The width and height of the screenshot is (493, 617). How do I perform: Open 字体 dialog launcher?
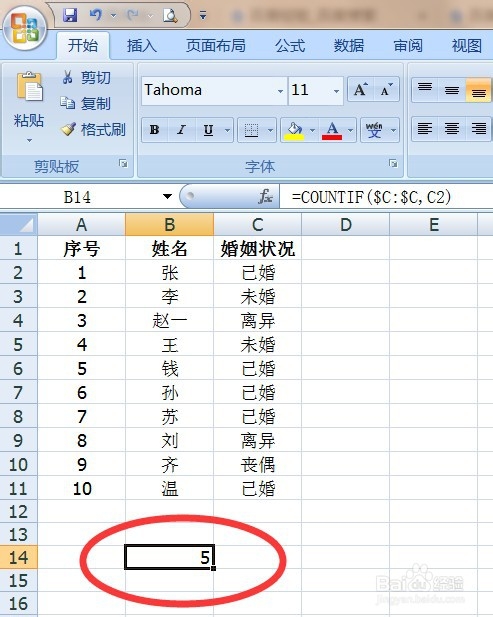point(393,163)
